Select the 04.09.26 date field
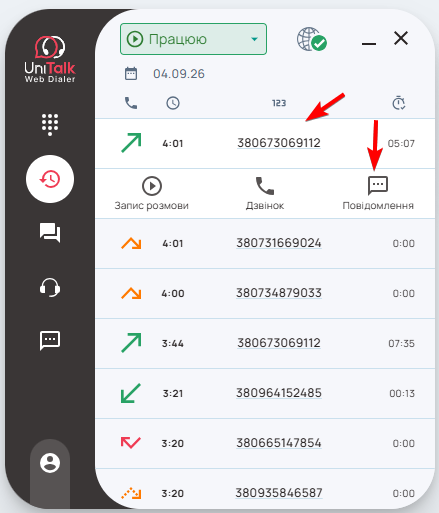The width and height of the screenshot is (439, 513). tap(179, 74)
